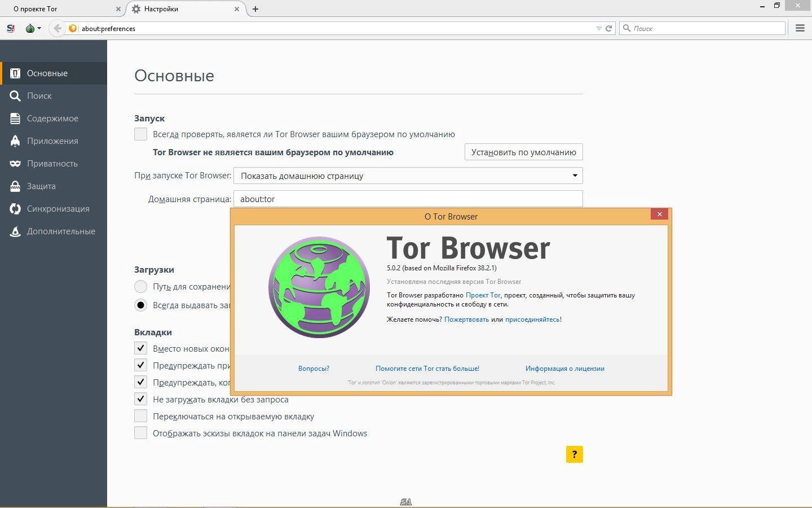Click the Приложения rocket sidebar icon
Viewport: 812px width, 508px height.
(x=15, y=141)
